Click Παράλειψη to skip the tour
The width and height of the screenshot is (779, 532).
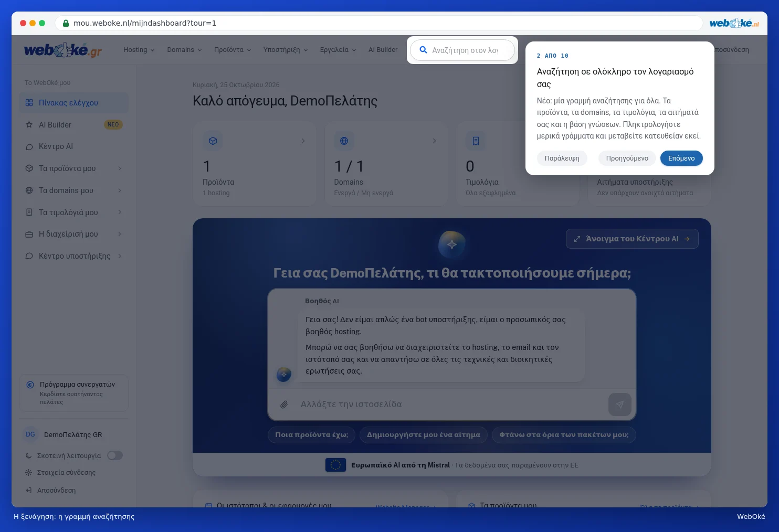562,158
